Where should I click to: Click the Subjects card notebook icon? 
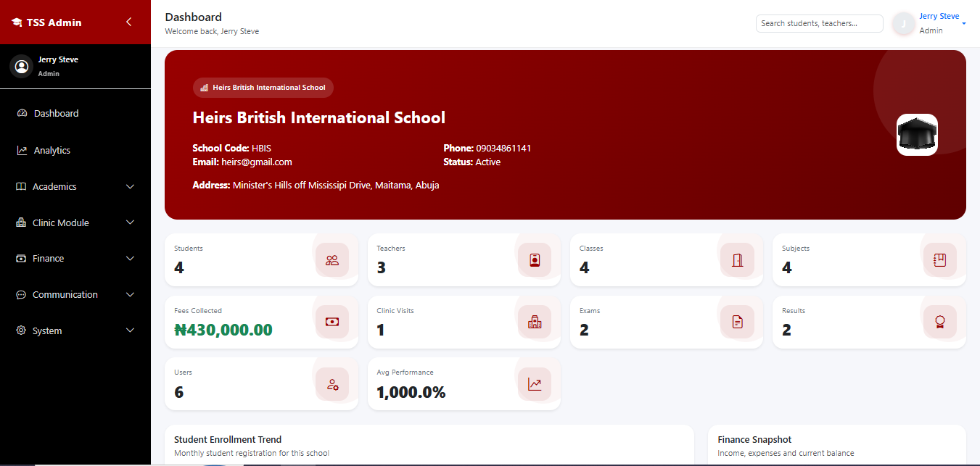pos(940,260)
